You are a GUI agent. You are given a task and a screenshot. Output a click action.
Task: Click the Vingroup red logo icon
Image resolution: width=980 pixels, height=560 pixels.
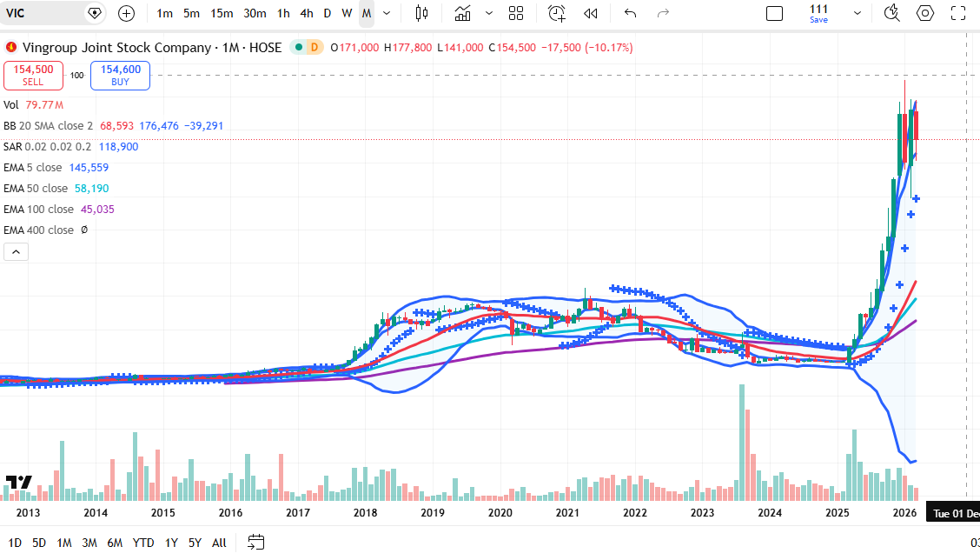tap(11, 47)
